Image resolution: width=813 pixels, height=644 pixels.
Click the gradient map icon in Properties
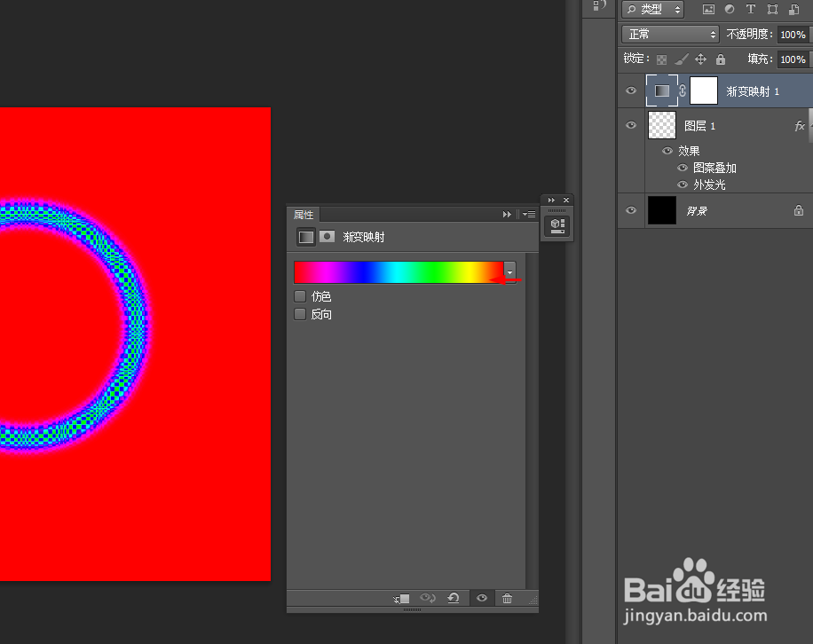pyautogui.click(x=305, y=237)
